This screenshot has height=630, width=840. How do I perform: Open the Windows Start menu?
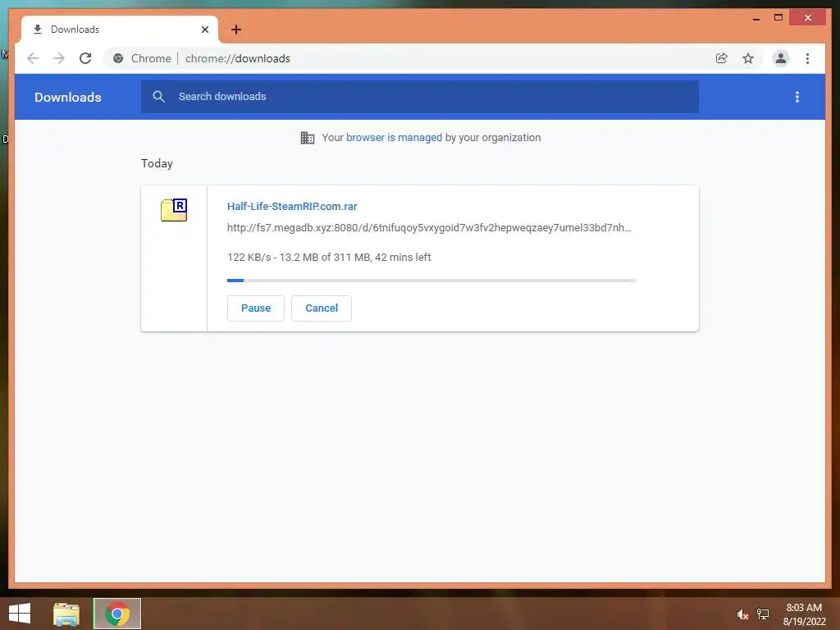click(20, 614)
